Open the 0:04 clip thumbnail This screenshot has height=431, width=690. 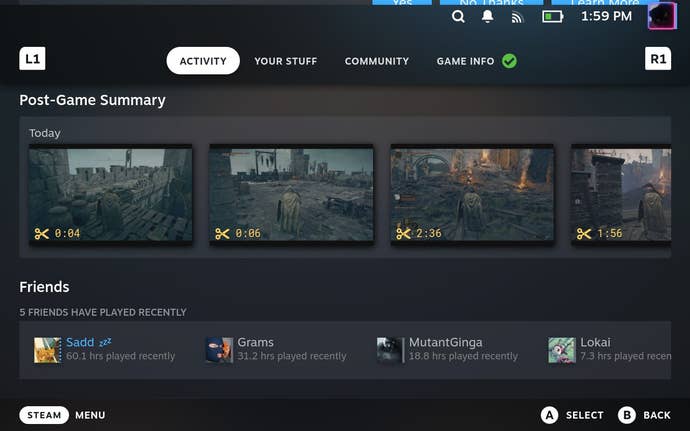click(110, 195)
